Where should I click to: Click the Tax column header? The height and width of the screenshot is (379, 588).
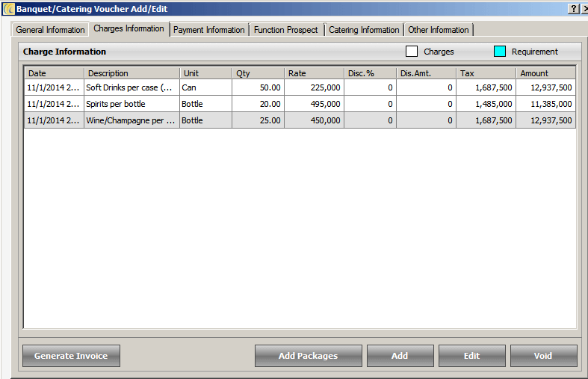[486, 73]
